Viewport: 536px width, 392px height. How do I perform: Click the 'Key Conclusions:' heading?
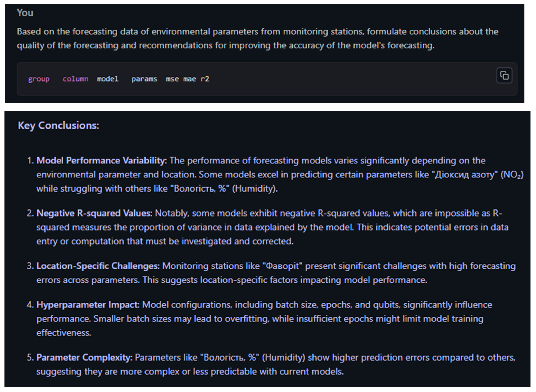coord(58,125)
